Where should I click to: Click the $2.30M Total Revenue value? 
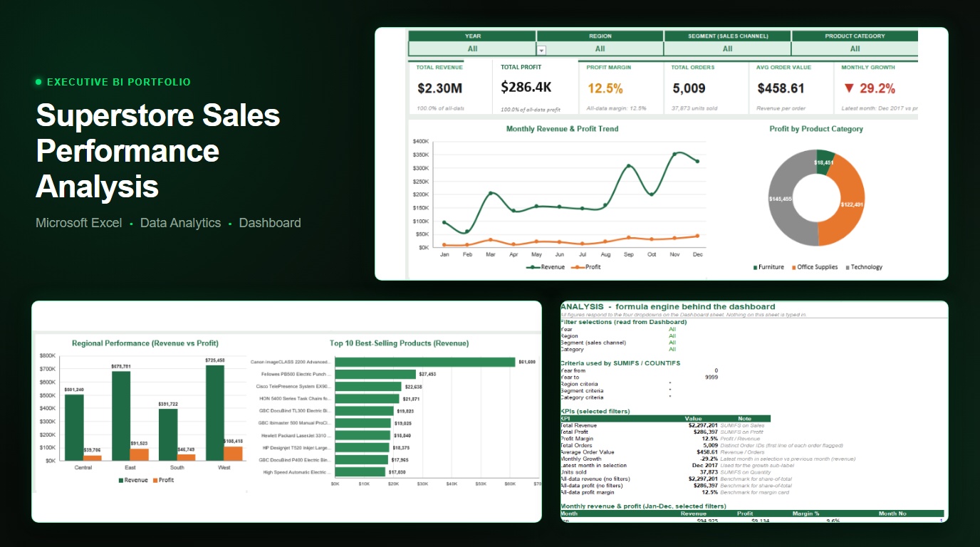pyautogui.click(x=439, y=88)
